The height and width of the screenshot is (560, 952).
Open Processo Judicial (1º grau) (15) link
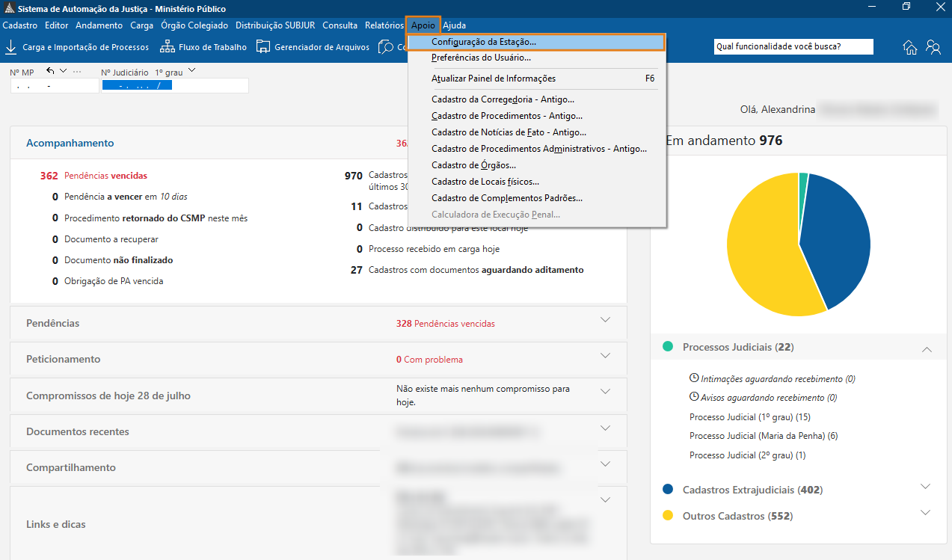pos(750,417)
